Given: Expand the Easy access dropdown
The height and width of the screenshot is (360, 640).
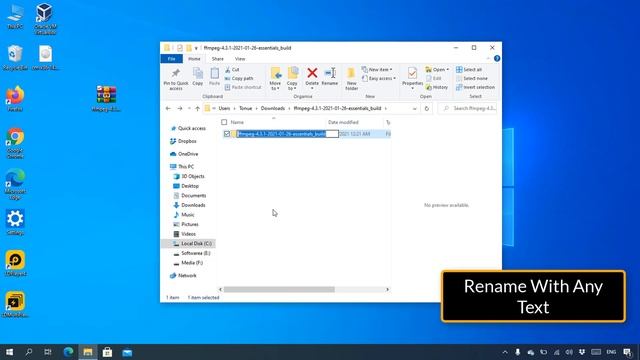Looking at the screenshot, I should point(394,78).
